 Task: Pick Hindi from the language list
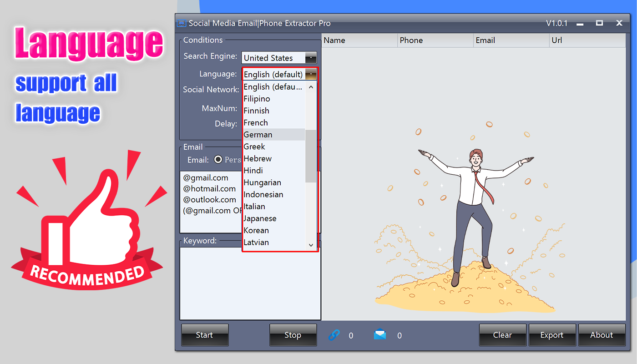[x=273, y=171]
